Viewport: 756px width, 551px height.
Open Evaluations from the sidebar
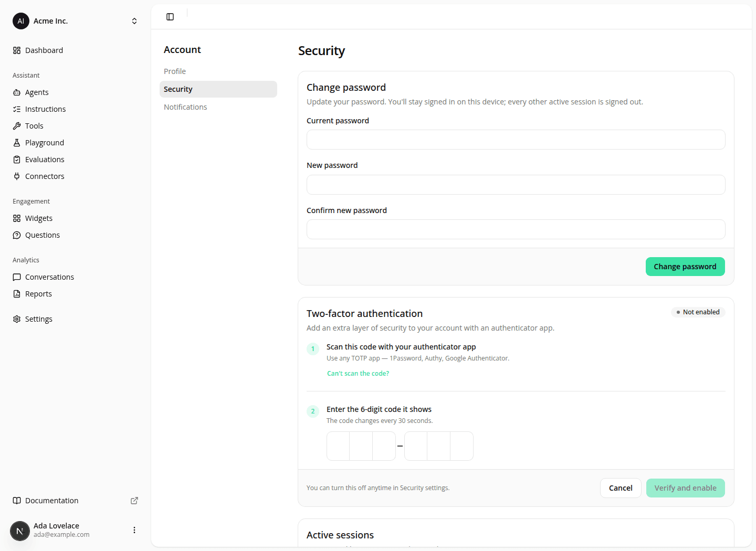pos(76,160)
